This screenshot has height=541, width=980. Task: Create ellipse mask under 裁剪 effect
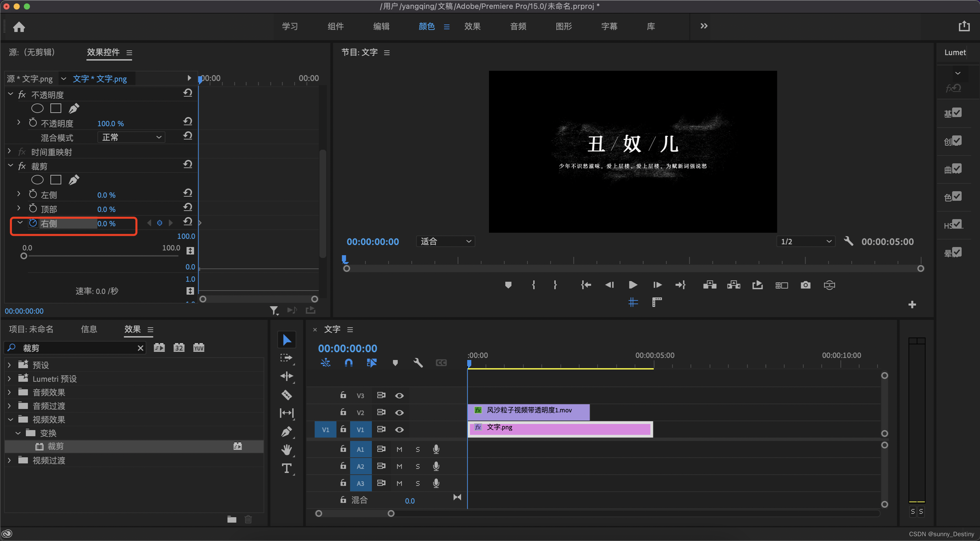pos(37,180)
